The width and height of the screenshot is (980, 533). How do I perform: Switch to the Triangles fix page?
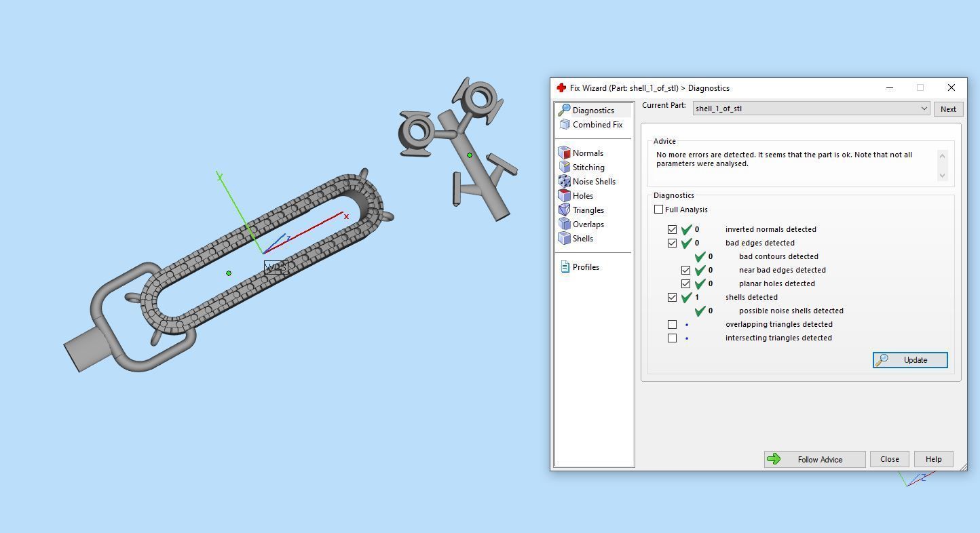[588, 210]
